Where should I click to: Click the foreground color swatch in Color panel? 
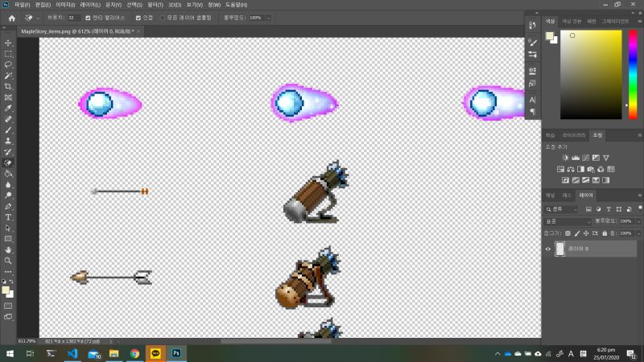pos(550,36)
